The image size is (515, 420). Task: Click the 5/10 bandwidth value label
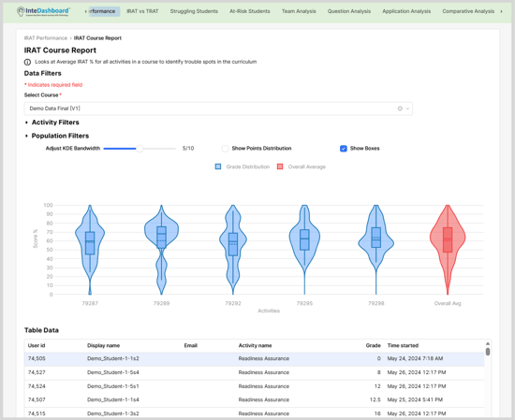tap(188, 149)
